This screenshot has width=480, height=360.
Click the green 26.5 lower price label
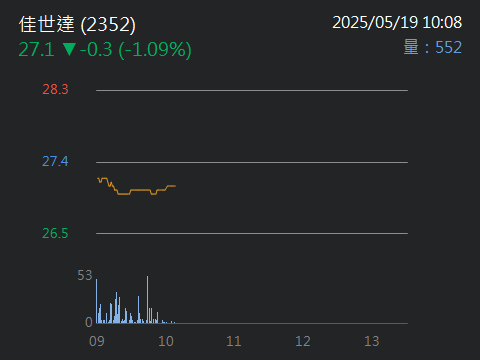pos(55,233)
